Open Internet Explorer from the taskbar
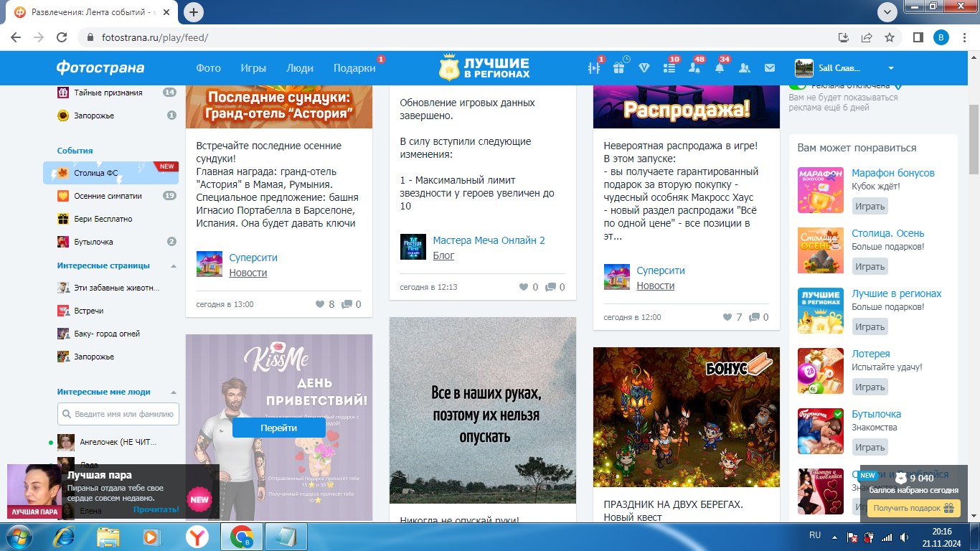 pos(65,537)
